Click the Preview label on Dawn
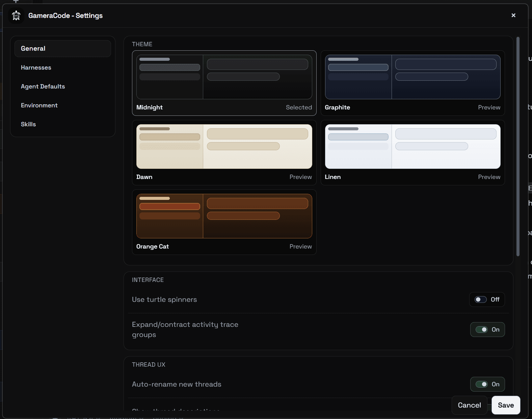 pos(300,177)
